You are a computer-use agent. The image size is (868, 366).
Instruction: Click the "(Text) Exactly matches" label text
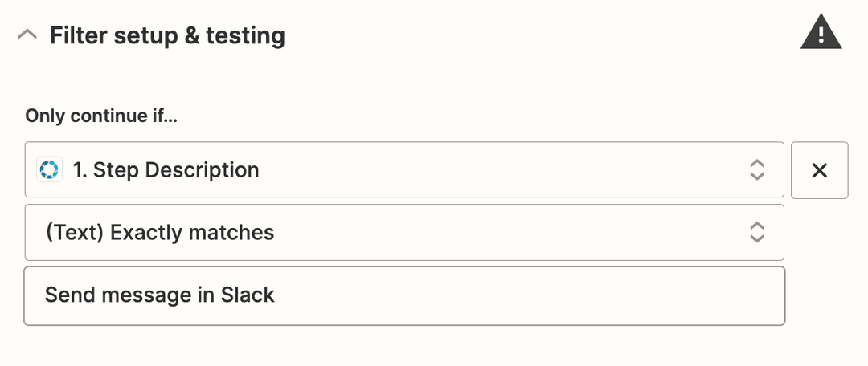pos(159,233)
